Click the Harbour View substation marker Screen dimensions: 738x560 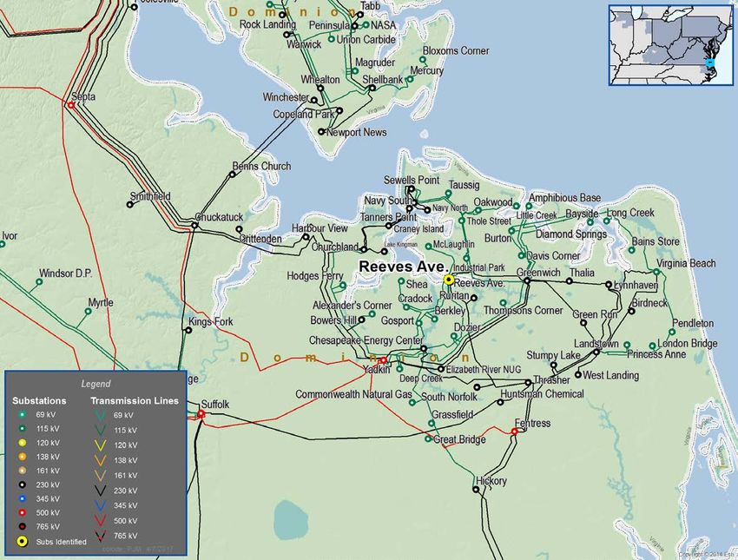coord(306,237)
